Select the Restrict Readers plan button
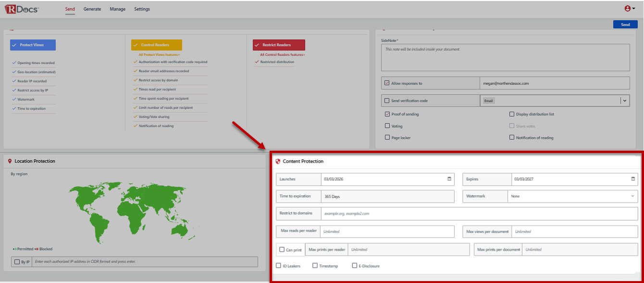The width and height of the screenshot is (644, 283). point(279,45)
